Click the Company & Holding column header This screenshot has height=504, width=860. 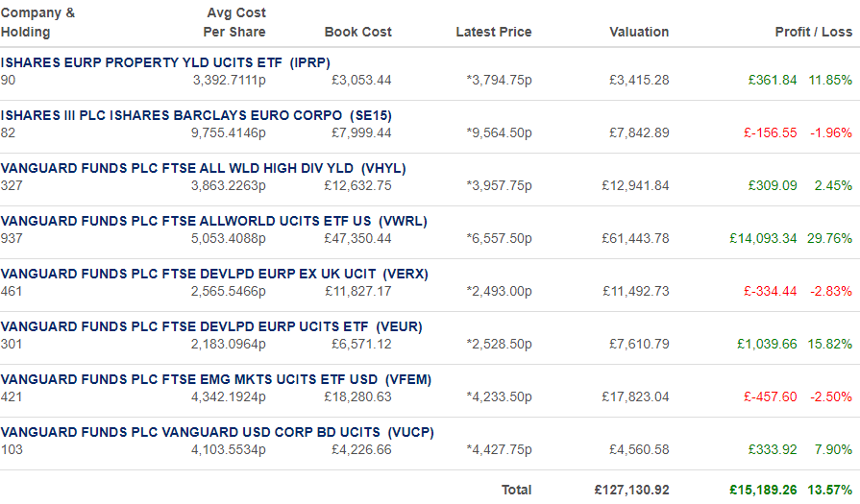pyautogui.click(x=37, y=22)
